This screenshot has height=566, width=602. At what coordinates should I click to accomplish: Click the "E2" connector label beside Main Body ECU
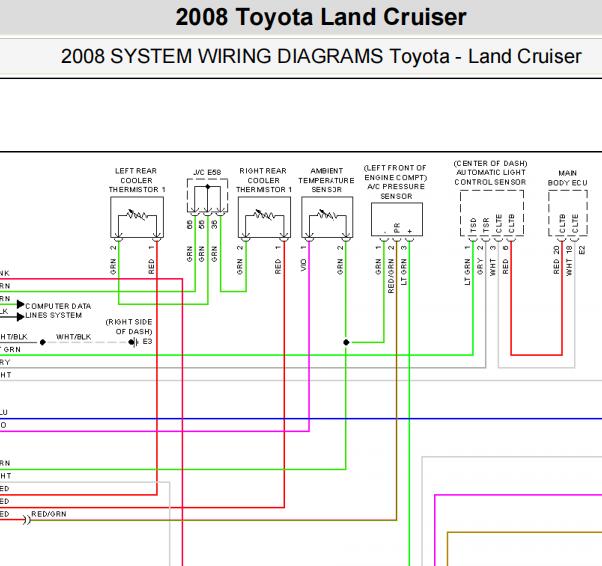582,250
